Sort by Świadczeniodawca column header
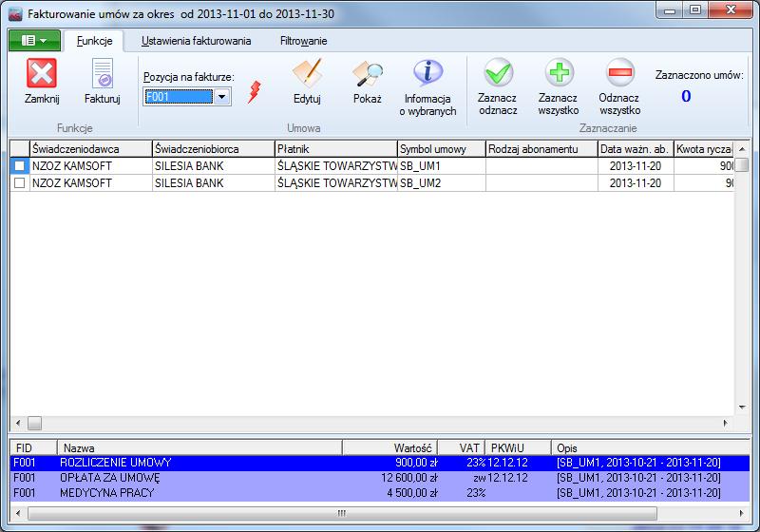 click(x=90, y=149)
